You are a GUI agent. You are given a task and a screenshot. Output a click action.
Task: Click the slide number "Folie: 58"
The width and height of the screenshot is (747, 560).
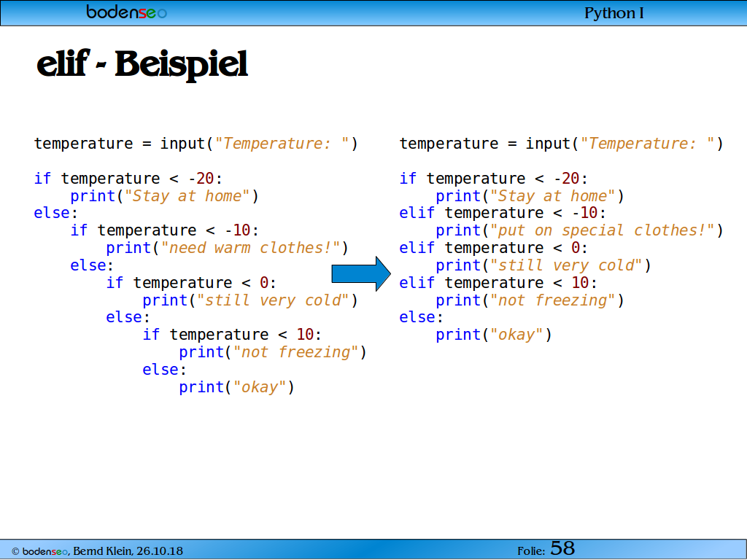[546, 548]
